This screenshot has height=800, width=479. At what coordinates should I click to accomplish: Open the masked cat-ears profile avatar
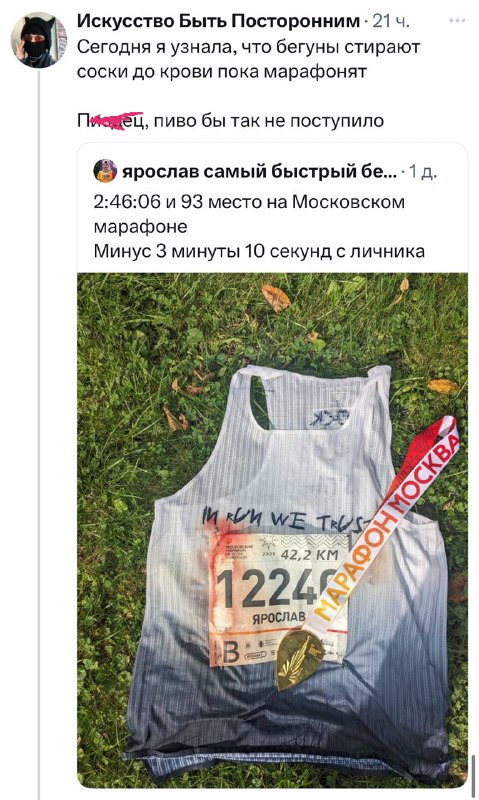coord(39,40)
